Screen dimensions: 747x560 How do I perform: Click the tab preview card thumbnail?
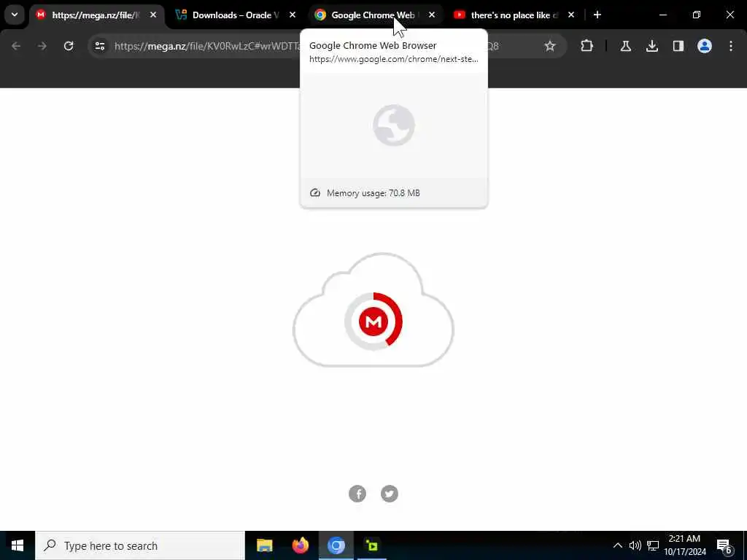(394, 125)
